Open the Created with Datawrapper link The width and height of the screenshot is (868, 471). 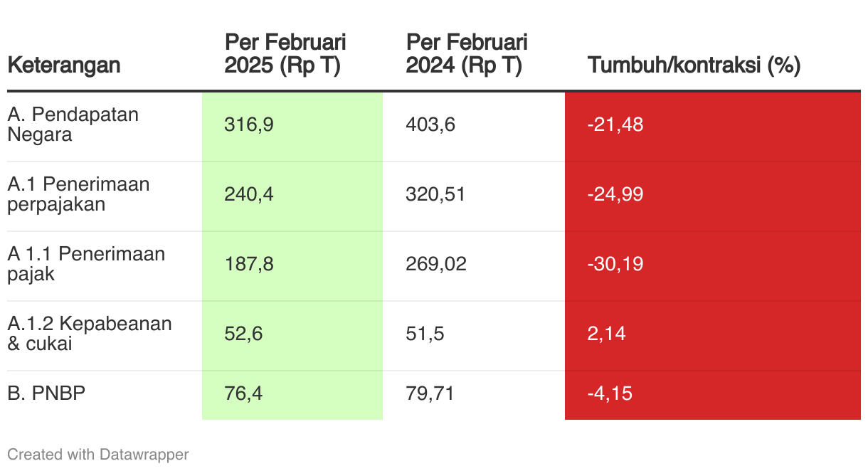click(98, 454)
